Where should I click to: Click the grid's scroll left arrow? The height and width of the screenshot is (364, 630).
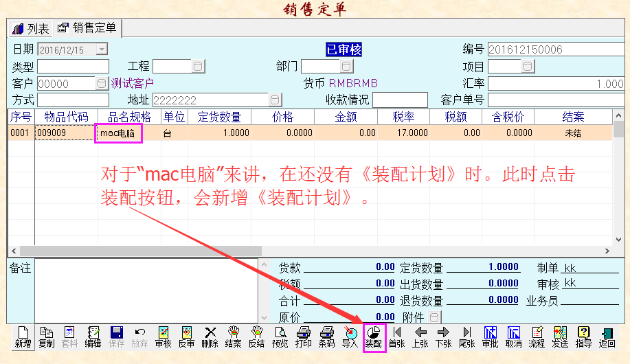coord(14,251)
